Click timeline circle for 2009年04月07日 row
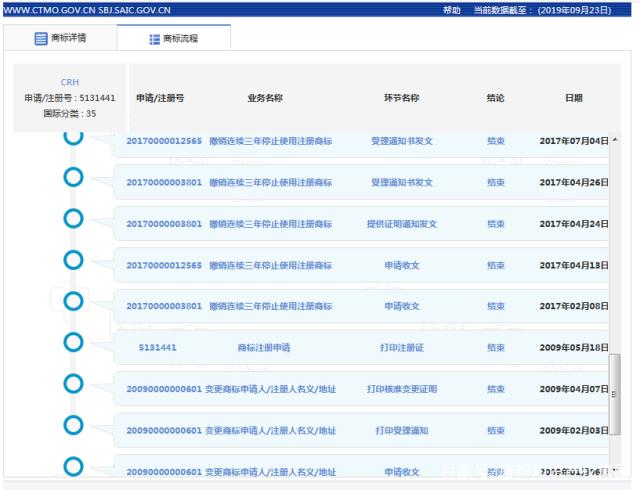 pos(73,384)
